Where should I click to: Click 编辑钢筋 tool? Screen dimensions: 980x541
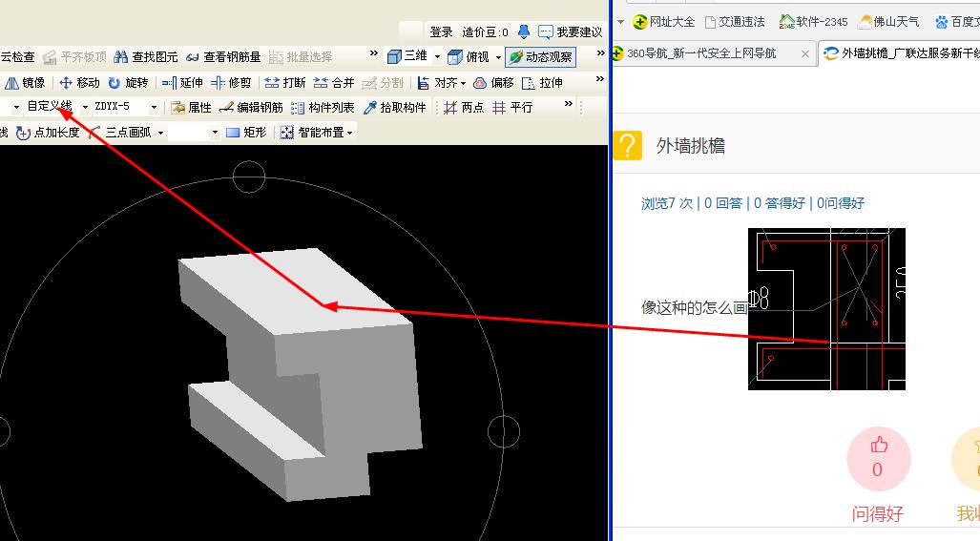click(x=251, y=108)
